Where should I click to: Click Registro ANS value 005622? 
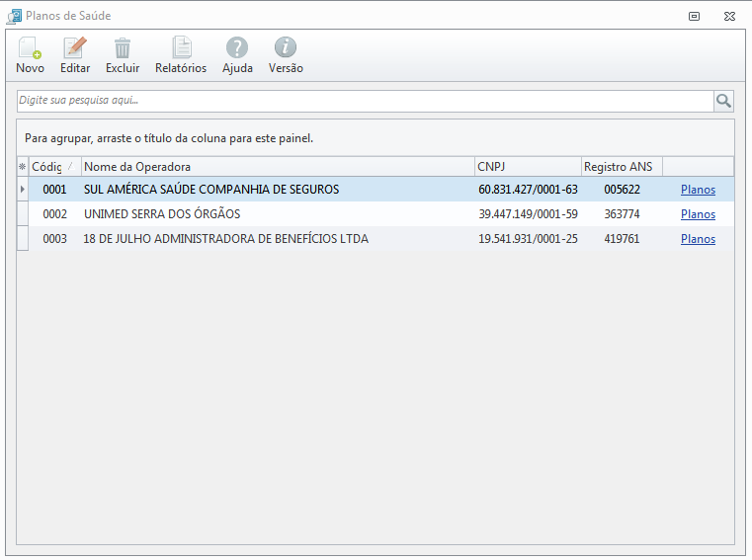pyautogui.click(x=622, y=190)
